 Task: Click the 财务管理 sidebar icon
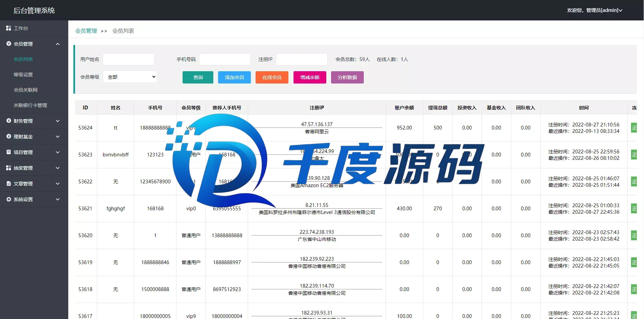click(9, 121)
